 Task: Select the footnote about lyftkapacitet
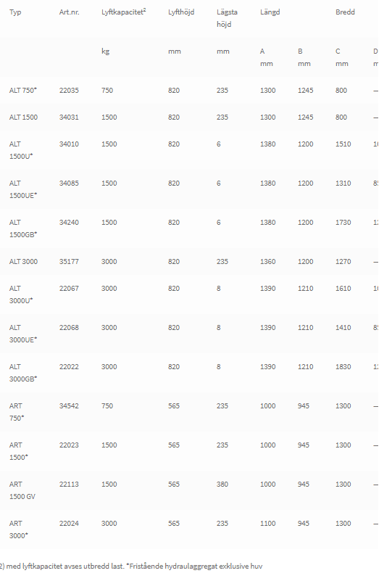point(131,566)
